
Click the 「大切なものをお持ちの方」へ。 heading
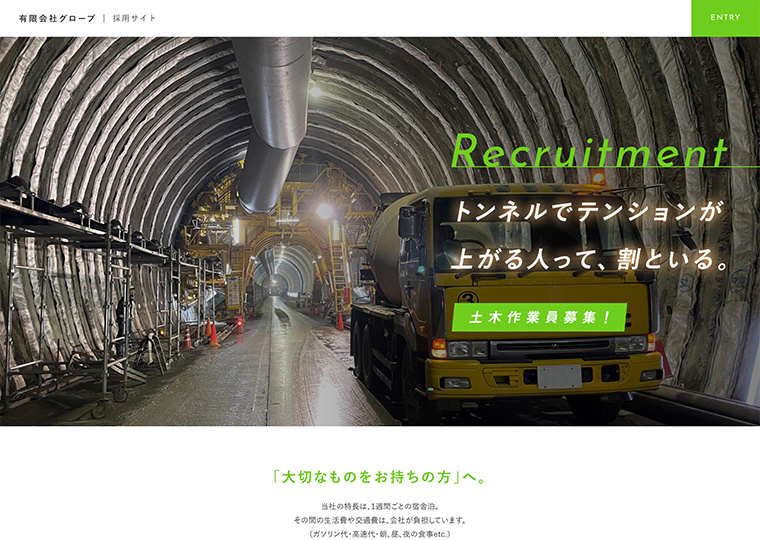pyautogui.click(x=380, y=477)
